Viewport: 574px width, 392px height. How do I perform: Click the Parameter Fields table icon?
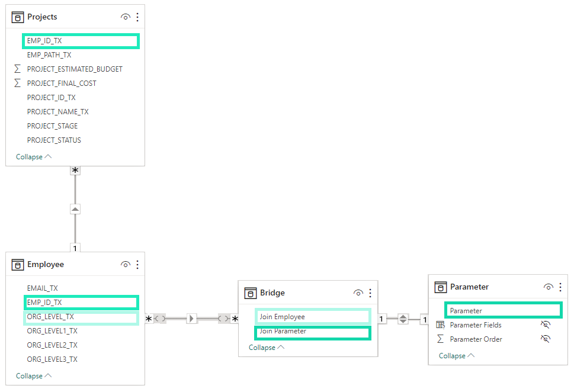tap(441, 324)
